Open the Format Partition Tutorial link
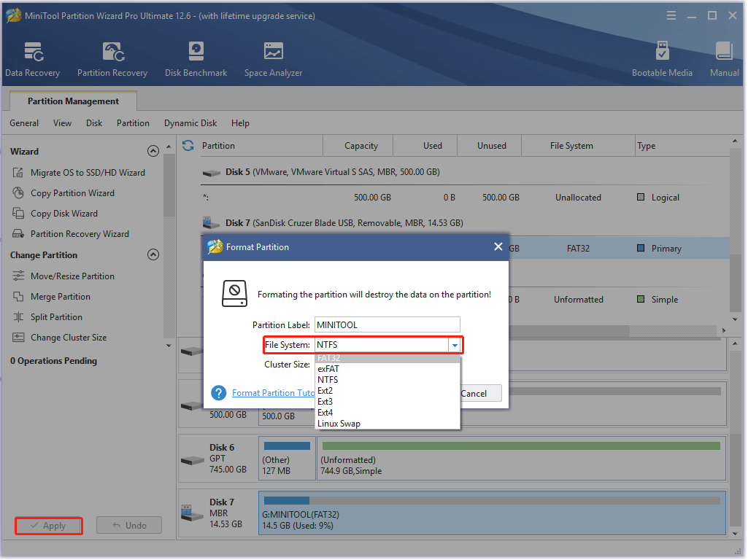 coord(274,393)
